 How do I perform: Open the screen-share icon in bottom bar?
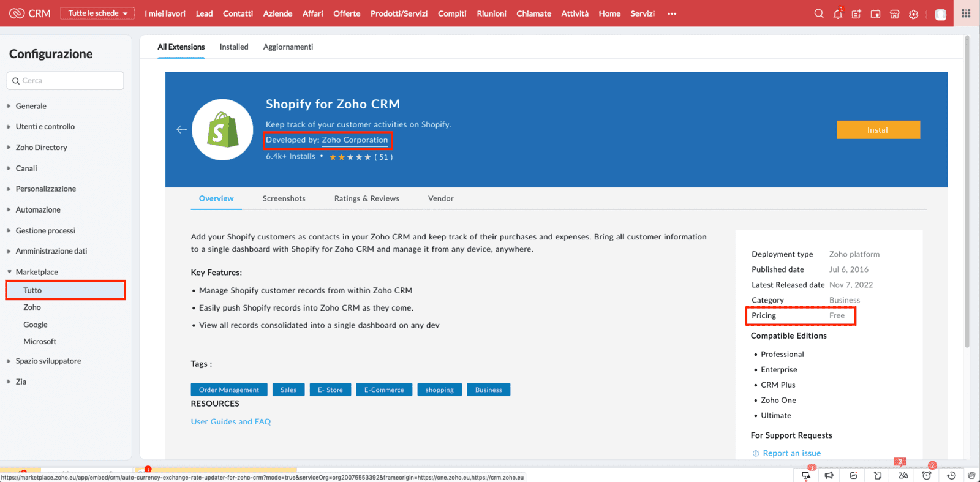[x=806, y=475]
